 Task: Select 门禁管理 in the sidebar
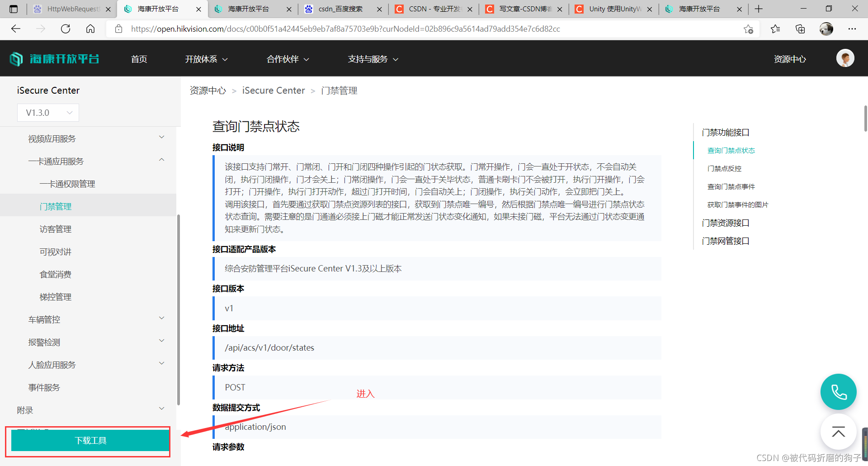coord(56,207)
